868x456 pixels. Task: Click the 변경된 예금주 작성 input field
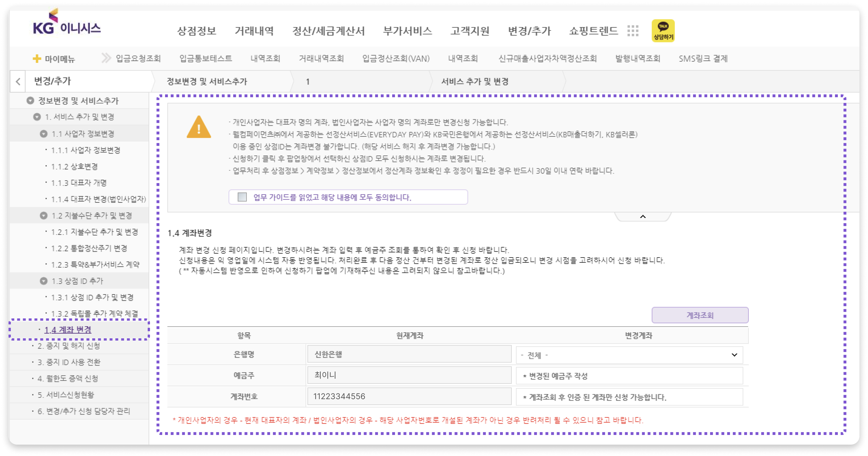click(629, 376)
